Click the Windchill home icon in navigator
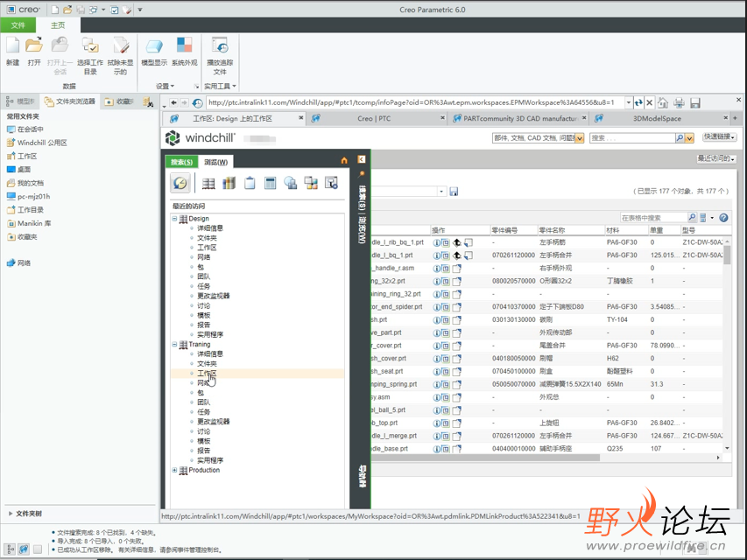This screenshot has width=747, height=560. tap(344, 160)
